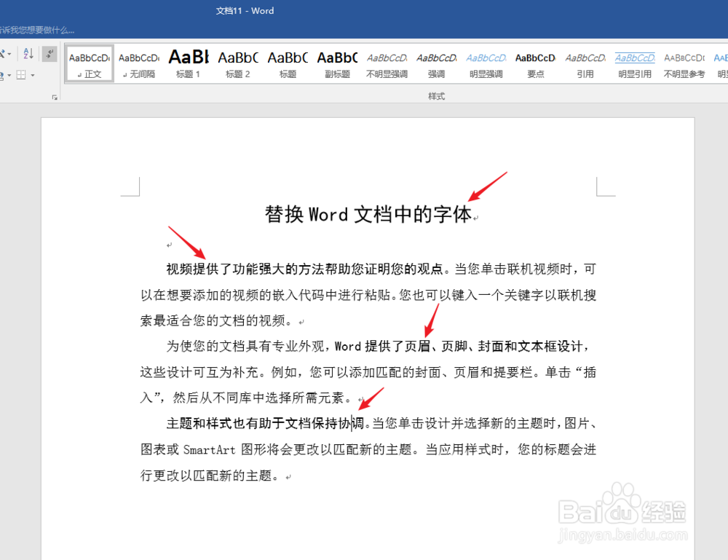Apply the 标题 2 style
Viewport: 728px width, 560px height.
(237, 63)
